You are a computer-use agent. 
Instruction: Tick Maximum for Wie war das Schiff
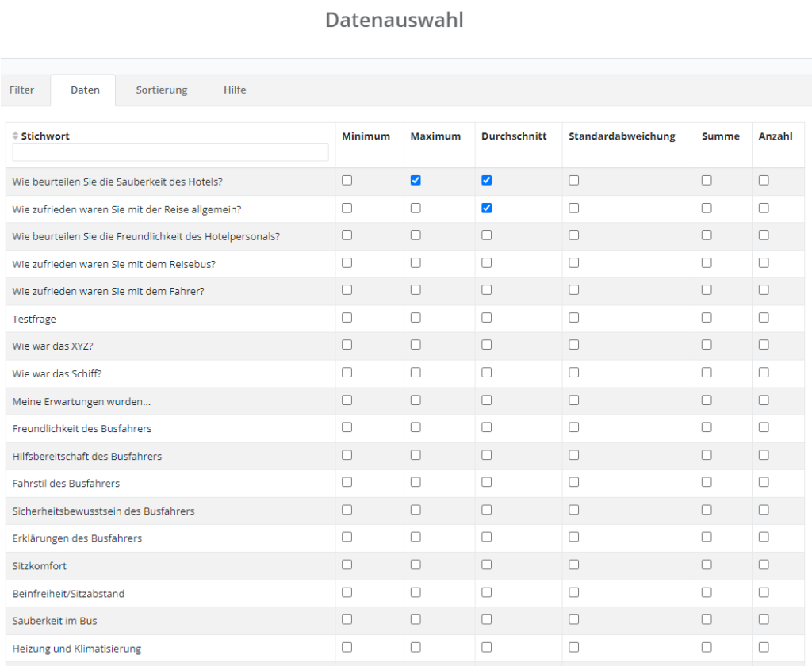416,373
